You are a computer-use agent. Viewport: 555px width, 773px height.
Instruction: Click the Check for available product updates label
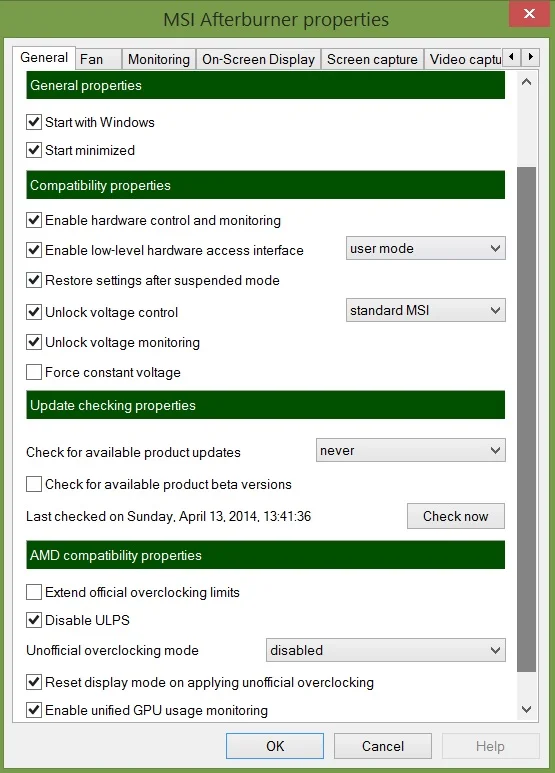click(134, 452)
